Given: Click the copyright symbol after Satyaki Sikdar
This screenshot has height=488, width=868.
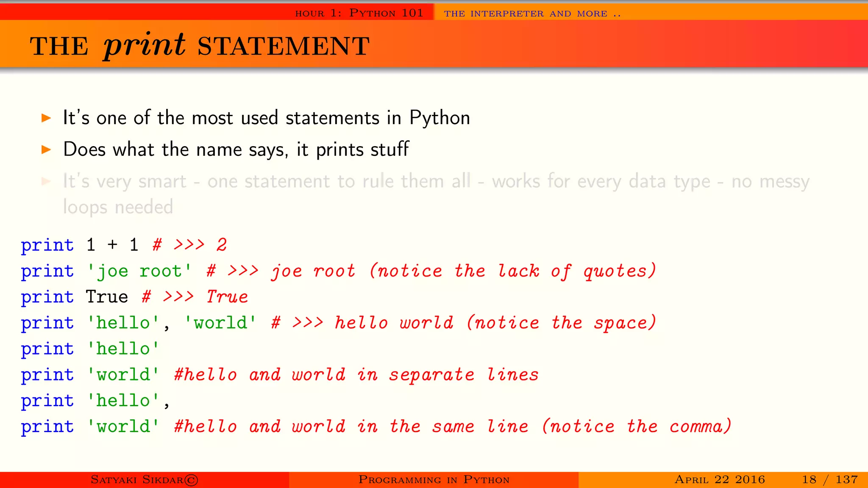Looking at the screenshot, I should coord(192,480).
